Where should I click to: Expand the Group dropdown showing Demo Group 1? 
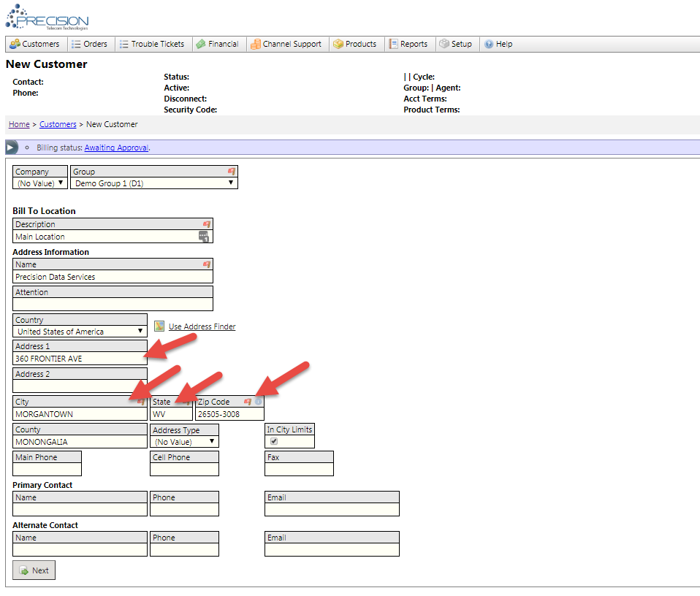(154, 183)
